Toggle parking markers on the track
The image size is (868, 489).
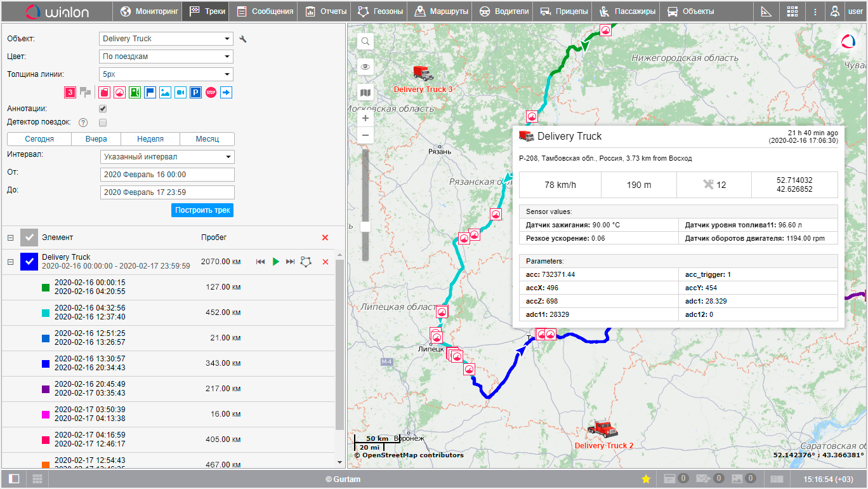[x=196, y=93]
